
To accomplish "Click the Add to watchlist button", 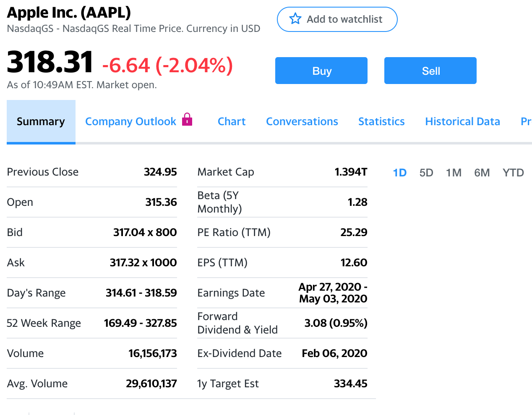I will tap(337, 19).
